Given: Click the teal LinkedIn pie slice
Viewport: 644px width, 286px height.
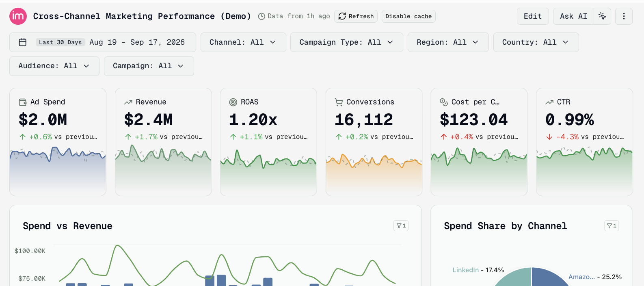Looking at the screenshot, I should [x=516, y=278].
